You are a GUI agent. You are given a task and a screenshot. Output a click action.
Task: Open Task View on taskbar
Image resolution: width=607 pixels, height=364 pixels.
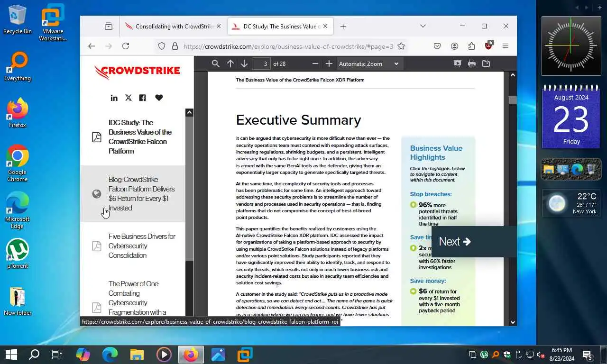57,355
